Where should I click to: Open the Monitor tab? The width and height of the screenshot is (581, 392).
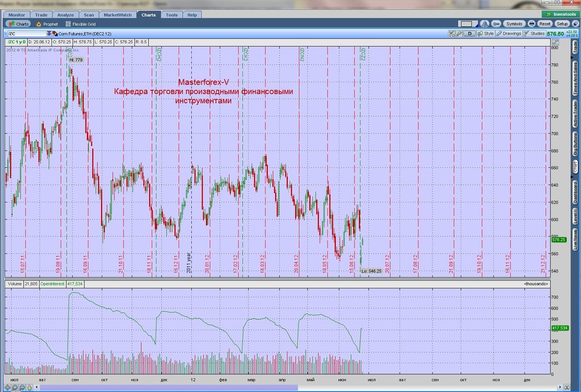(x=16, y=15)
